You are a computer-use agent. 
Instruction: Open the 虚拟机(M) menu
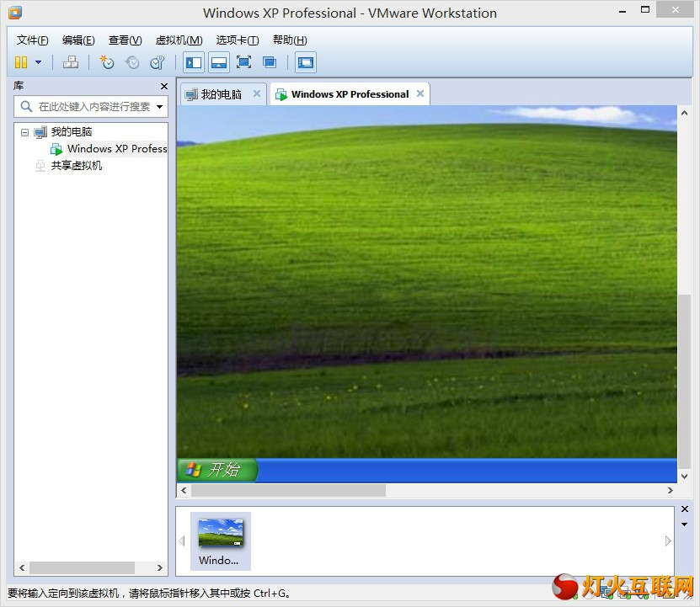pos(179,40)
